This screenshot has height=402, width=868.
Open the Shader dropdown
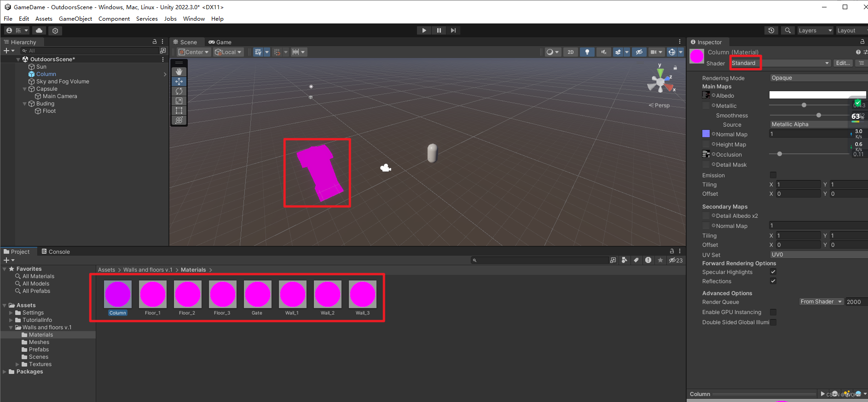point(780,63)
